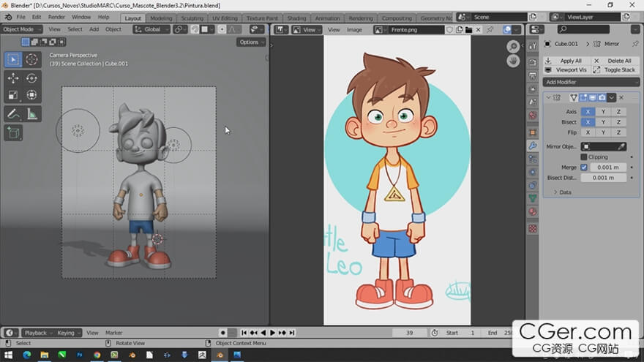Viewport: 644px width, 362px height.
Task: Select the Annotate tool
Action: coord(13,113)
